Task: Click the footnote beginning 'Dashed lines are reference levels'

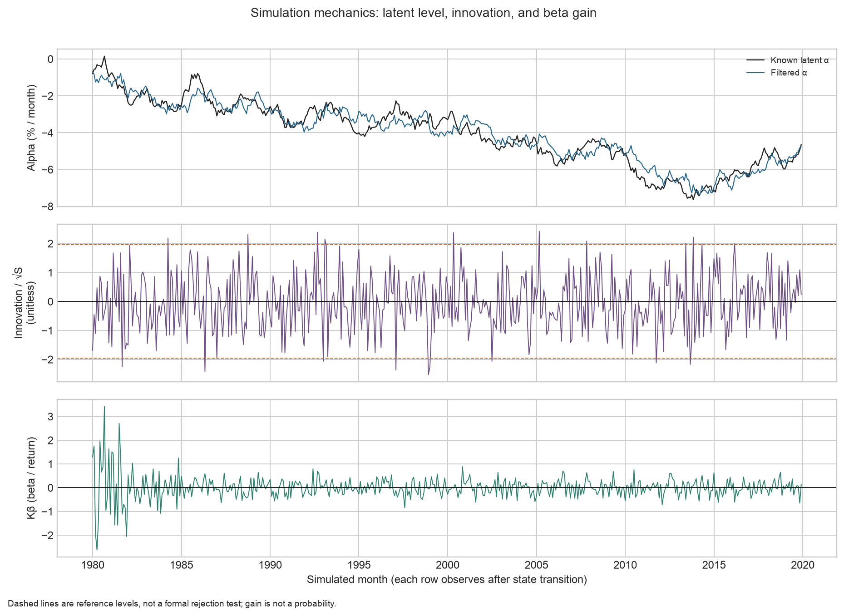Action: (x=172, y=604)
